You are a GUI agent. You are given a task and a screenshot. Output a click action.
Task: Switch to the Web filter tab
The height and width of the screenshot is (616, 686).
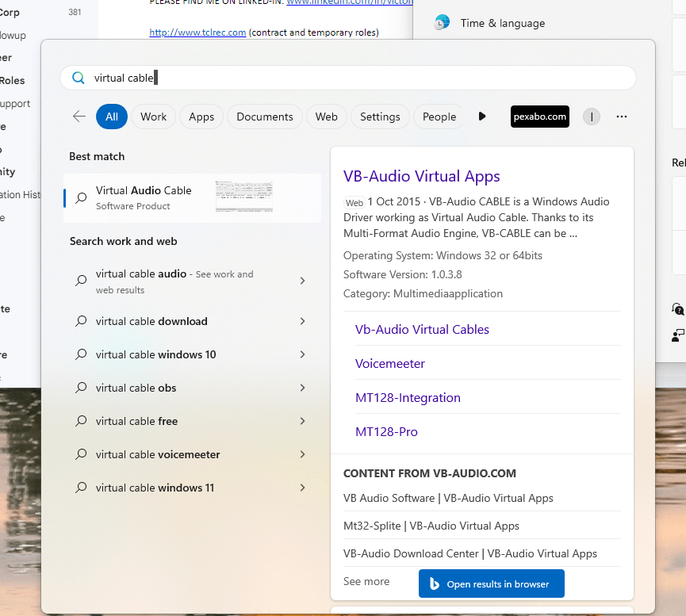[327, 117]
